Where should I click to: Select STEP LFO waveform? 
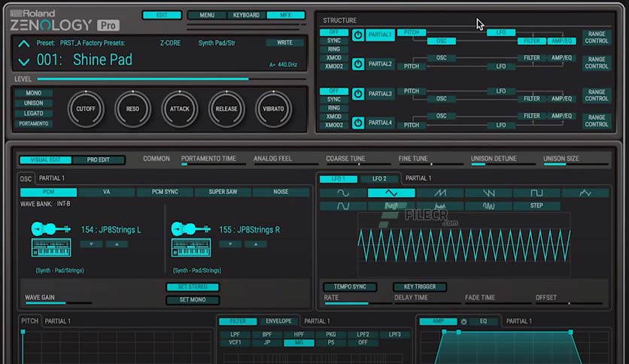tap(536, 205)
